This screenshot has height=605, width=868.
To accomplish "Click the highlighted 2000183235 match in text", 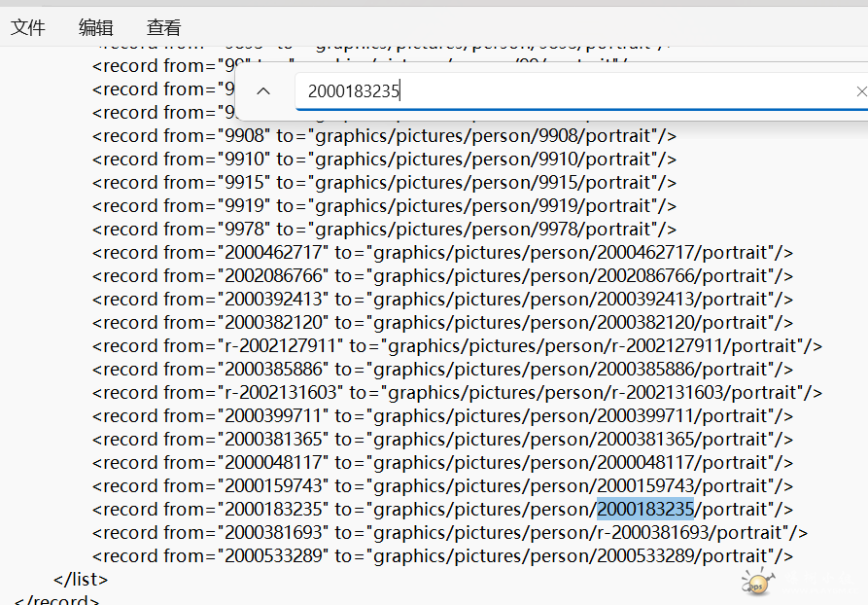I will [644, 509].
